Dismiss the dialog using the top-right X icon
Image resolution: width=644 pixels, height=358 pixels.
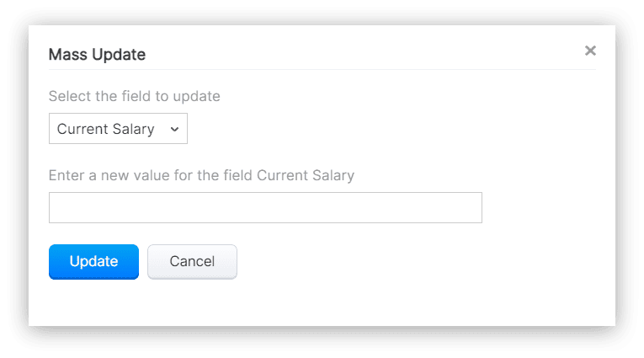(590, 51)
